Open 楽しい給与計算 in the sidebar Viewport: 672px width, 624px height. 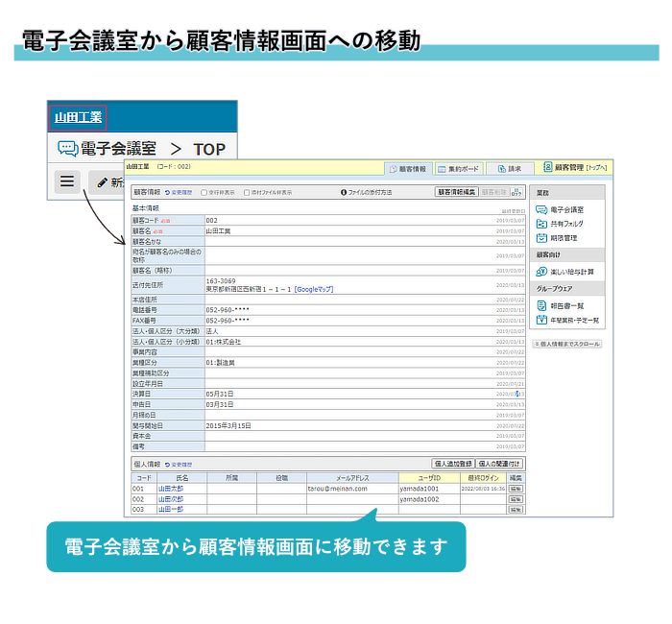click(x=570, y=272)
